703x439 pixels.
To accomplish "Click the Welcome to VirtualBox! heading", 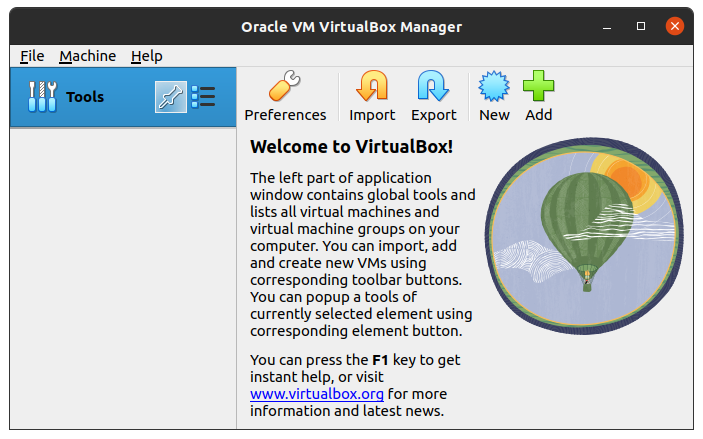I will (x=352, y=147).
